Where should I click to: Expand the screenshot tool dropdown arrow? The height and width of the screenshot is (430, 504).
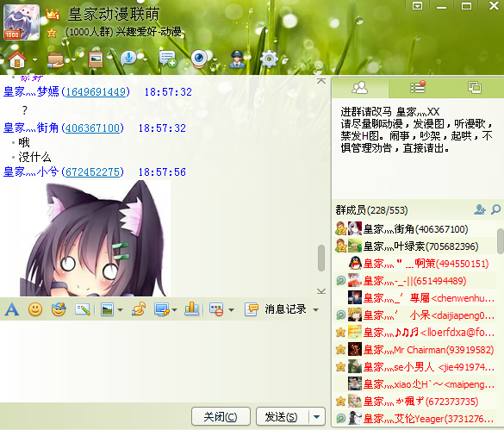point(175,310)
